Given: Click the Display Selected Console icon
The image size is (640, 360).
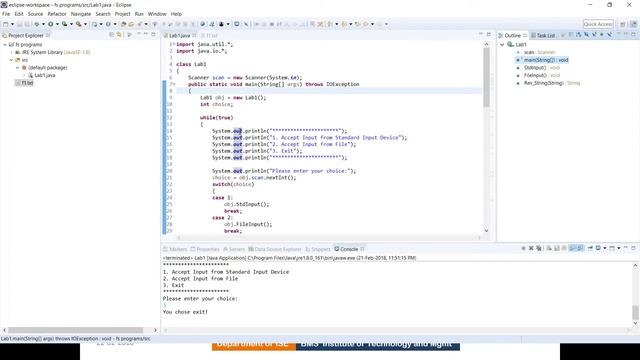Looking at the screenshot, I should click(598, 248).
